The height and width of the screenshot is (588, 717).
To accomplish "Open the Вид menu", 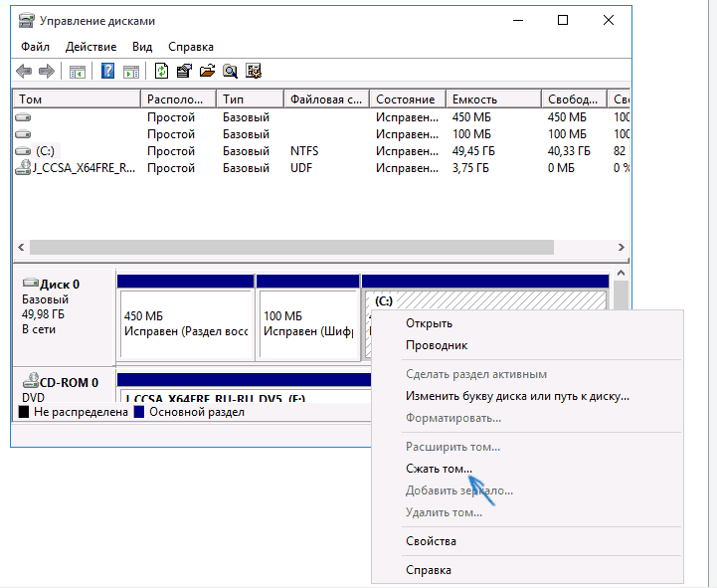I will [x=142, y=47].
